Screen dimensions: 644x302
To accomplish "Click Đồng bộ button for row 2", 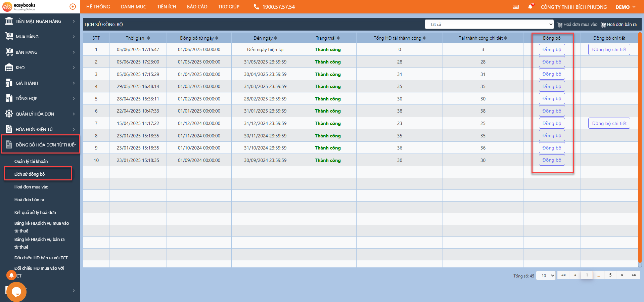I will (x=552, y=62).
